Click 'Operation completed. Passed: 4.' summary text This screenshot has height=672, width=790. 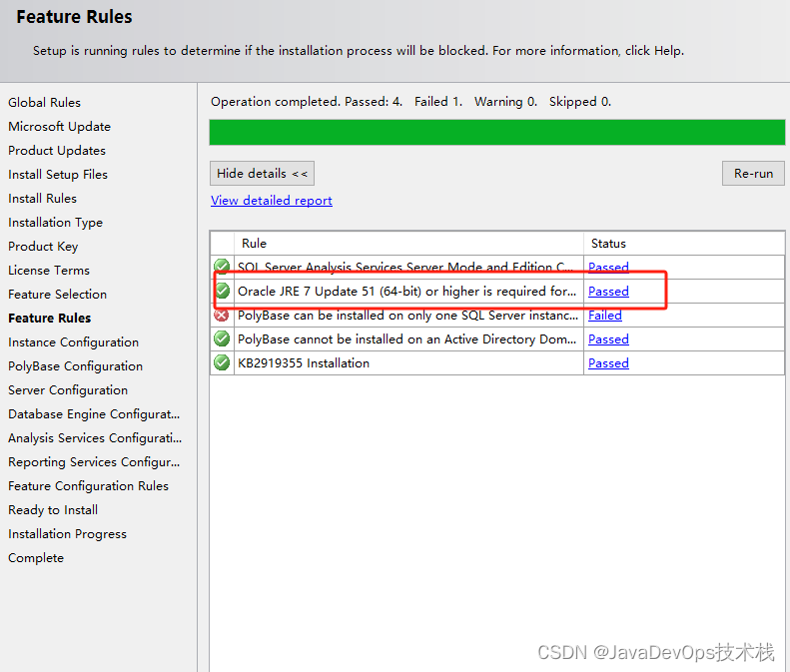(x=307, y=102)
